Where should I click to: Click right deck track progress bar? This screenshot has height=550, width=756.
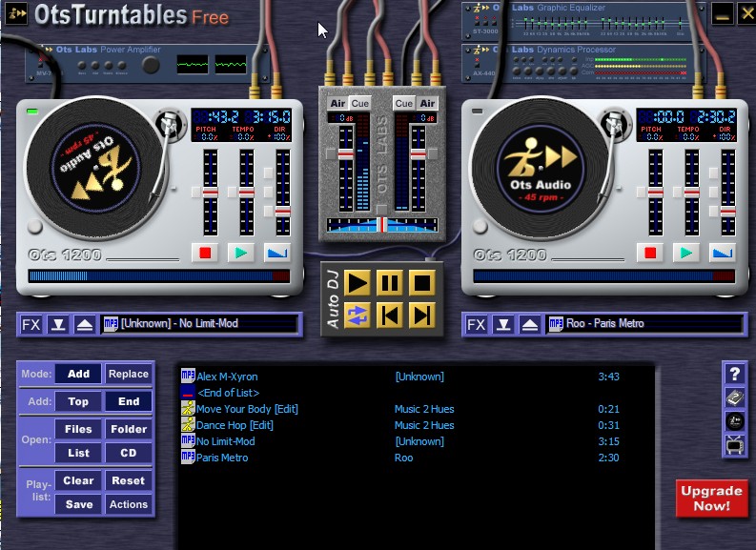(604, 276)
